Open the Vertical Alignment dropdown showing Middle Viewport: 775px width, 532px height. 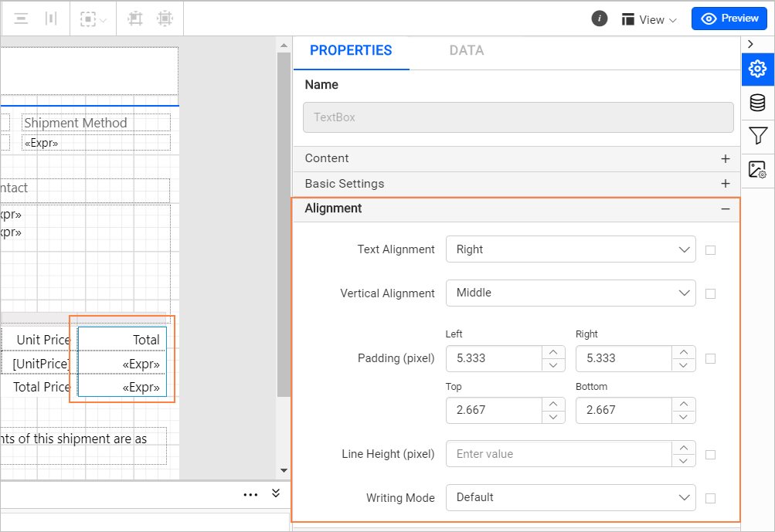point(569,293)
